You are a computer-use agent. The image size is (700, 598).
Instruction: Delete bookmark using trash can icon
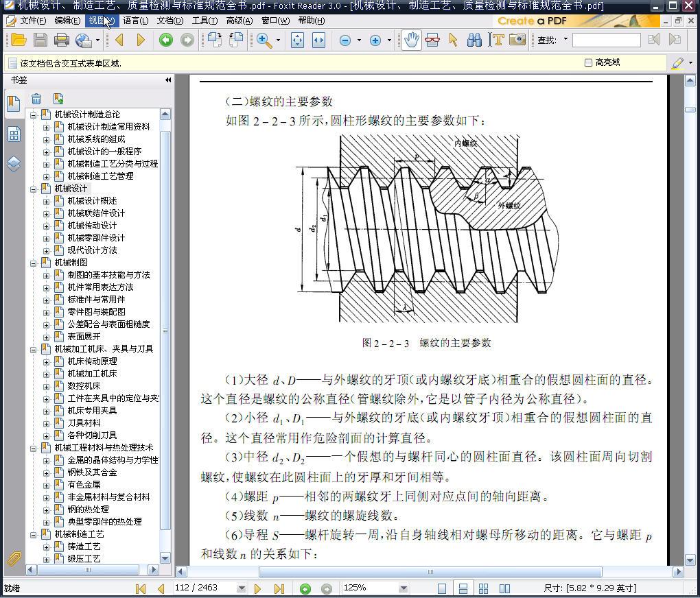point(36,99)
